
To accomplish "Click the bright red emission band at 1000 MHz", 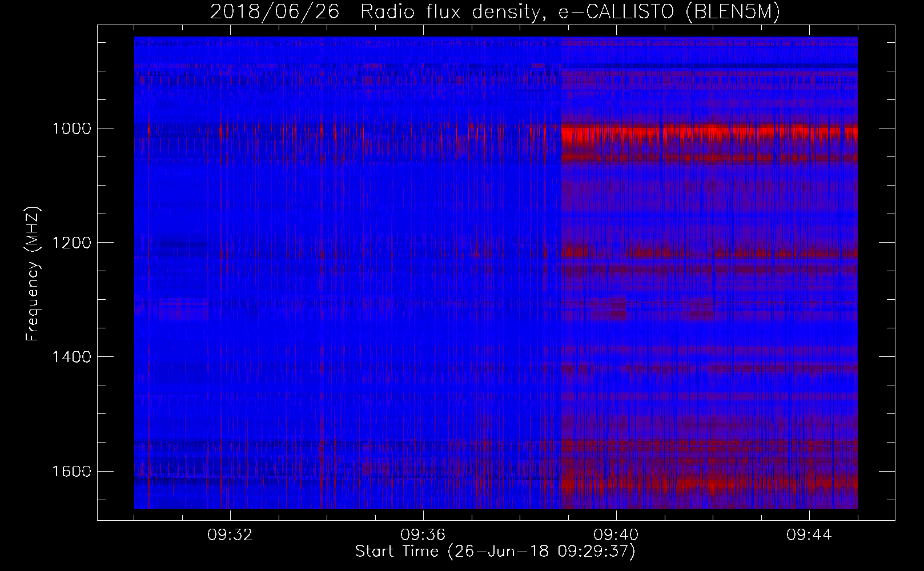I will [709, 134].
